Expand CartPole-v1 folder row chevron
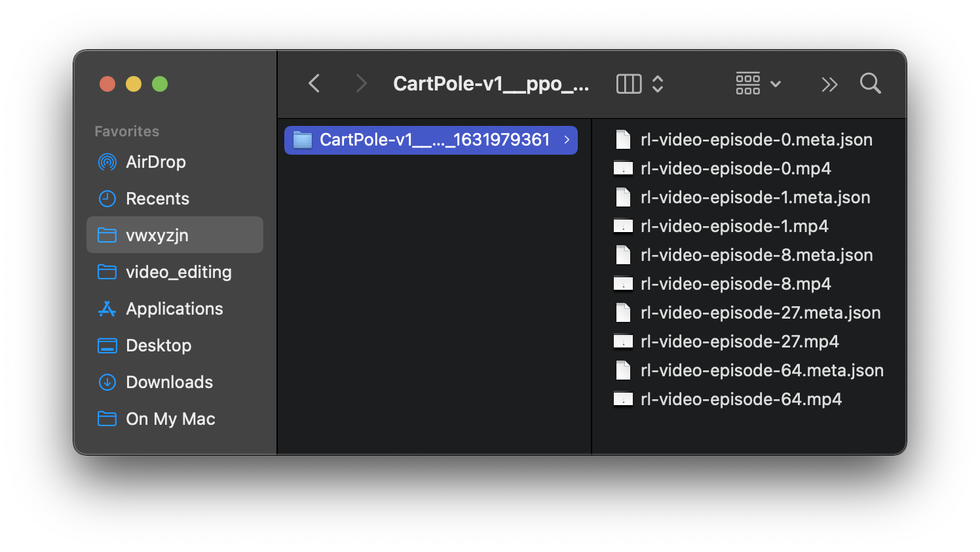The height and width of the screenshot is (552, 980). tap(567, 140)
